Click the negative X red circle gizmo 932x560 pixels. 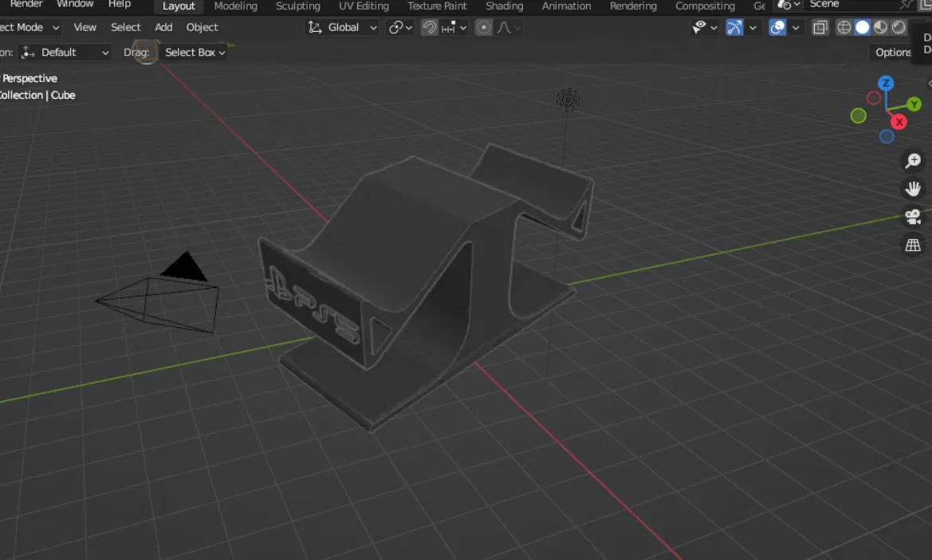[x=874, y=98]
